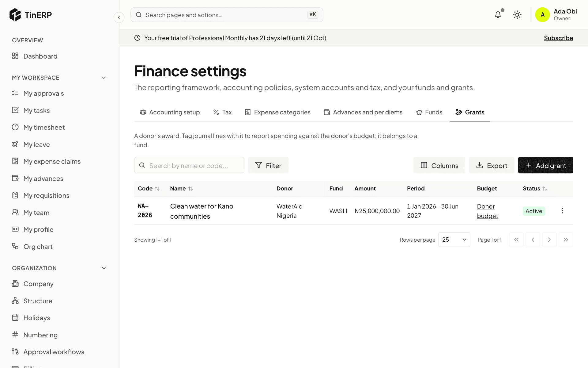Click the Export button
Image resolution: width=588 pixels, height=368 pixels.
tap(492, 165)
